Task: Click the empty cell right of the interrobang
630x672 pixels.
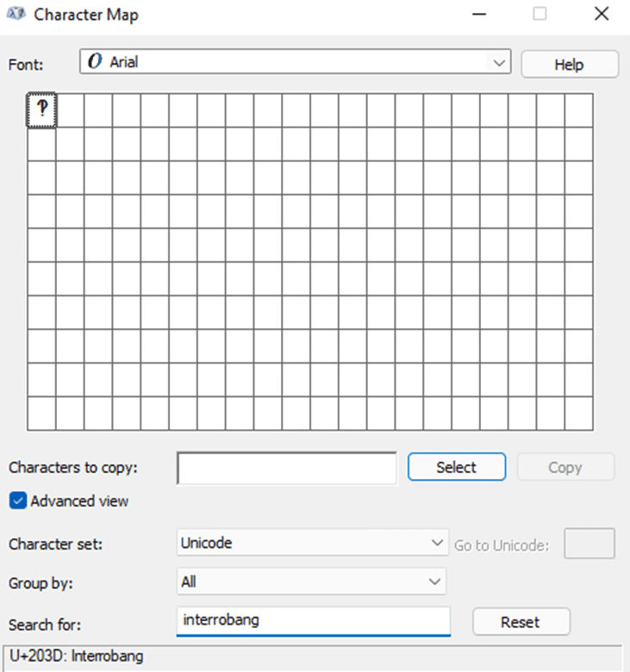Action: [x=70, y=110]
